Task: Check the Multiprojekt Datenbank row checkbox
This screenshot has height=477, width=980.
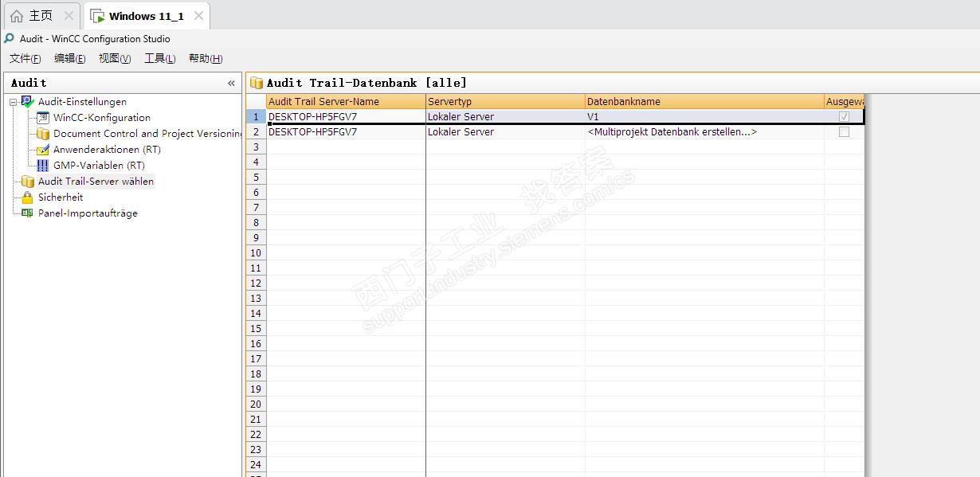Action: click(x=844, y=132)
